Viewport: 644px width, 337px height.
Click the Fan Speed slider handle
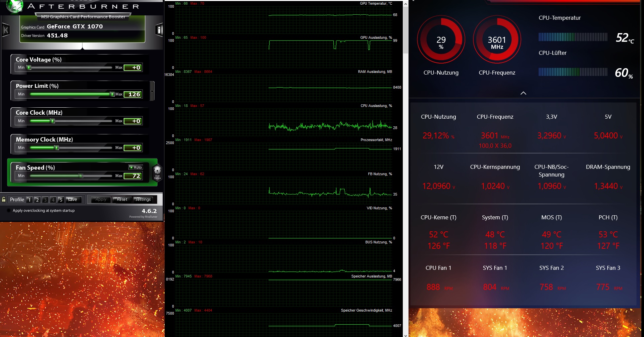(80, 176)
